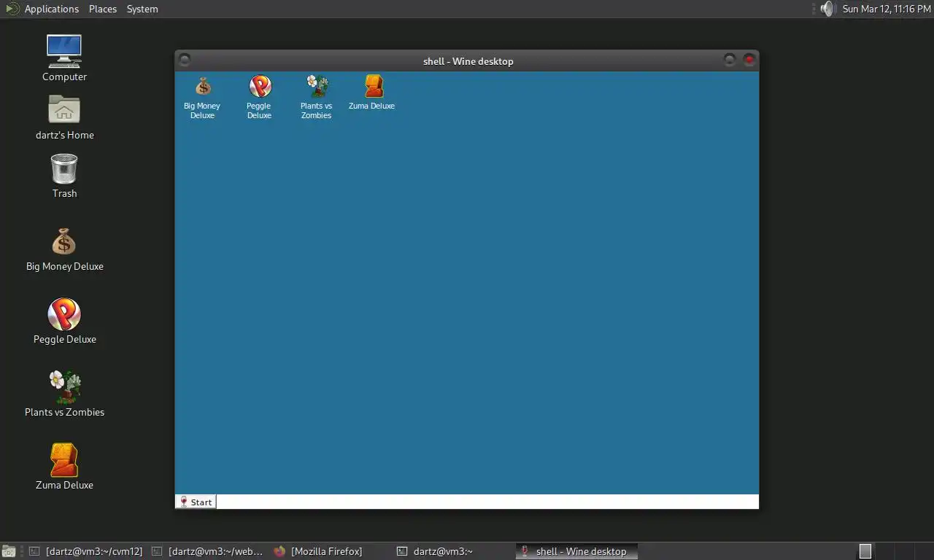Click the show desktop button in bottom panel
The height and width of the screenshot is (560, 934).
point(9,551)
